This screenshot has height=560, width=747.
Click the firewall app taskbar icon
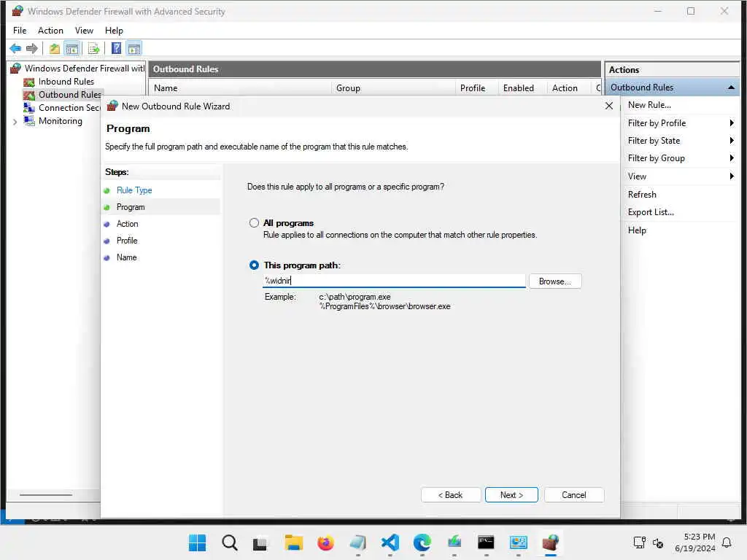pos(550,542)
